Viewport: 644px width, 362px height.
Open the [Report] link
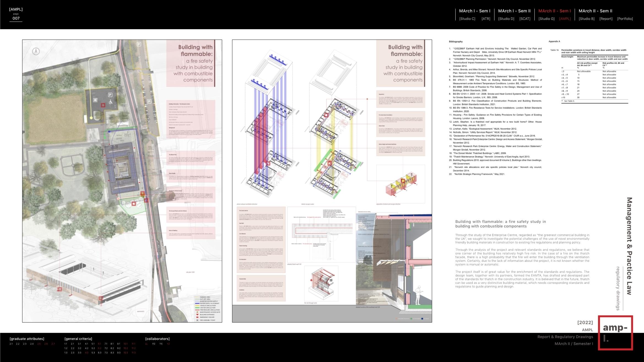(x=606, y=19)
